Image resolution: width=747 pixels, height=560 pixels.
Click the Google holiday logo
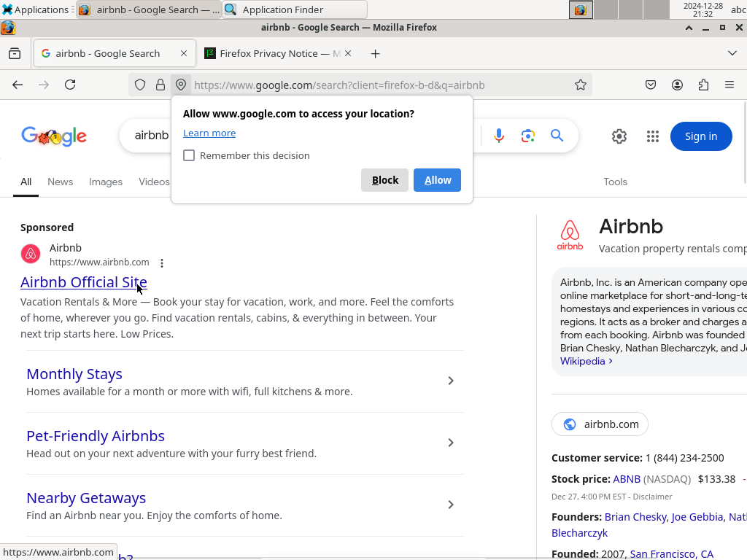point(54,136)
